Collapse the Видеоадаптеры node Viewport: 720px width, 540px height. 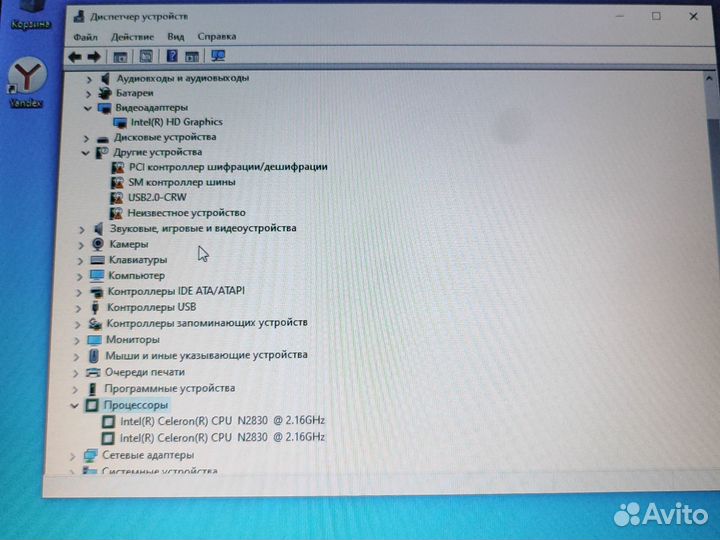point(87,108)
